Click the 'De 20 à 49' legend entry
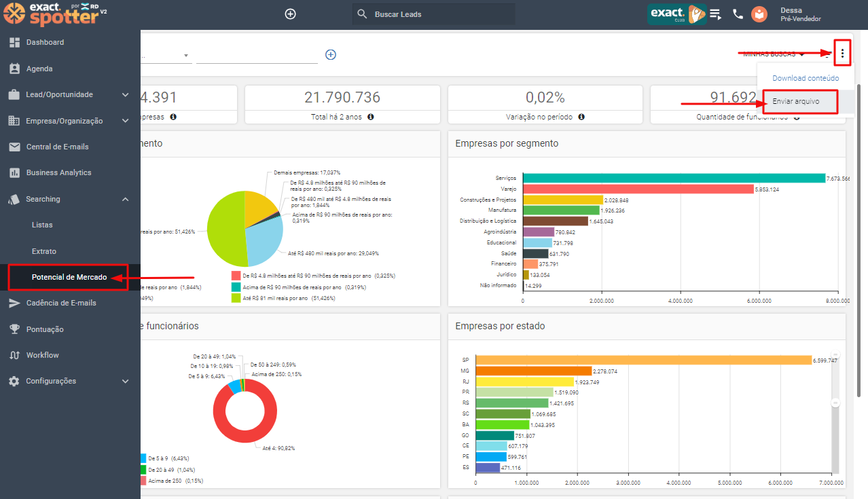 click(x=168, y=470)
